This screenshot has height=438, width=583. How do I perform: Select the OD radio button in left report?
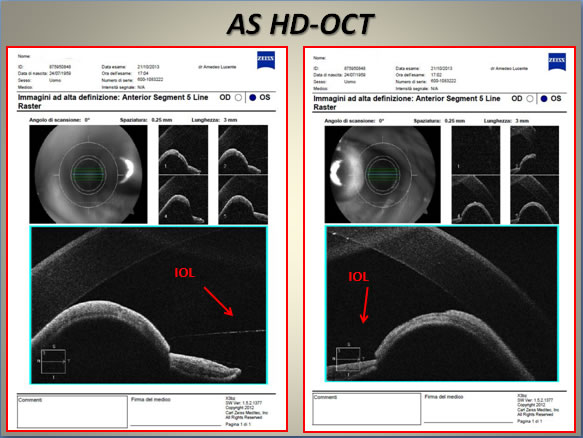coord(238,98)
